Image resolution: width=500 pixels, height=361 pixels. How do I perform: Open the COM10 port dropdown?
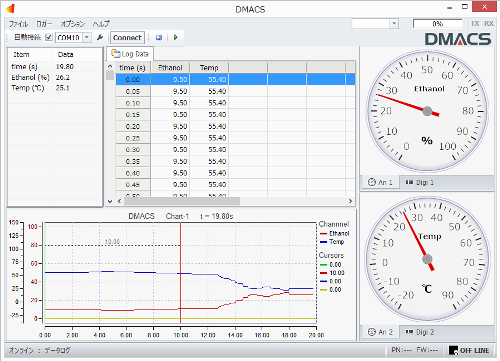pyautogui.click(x=87, y=37)
